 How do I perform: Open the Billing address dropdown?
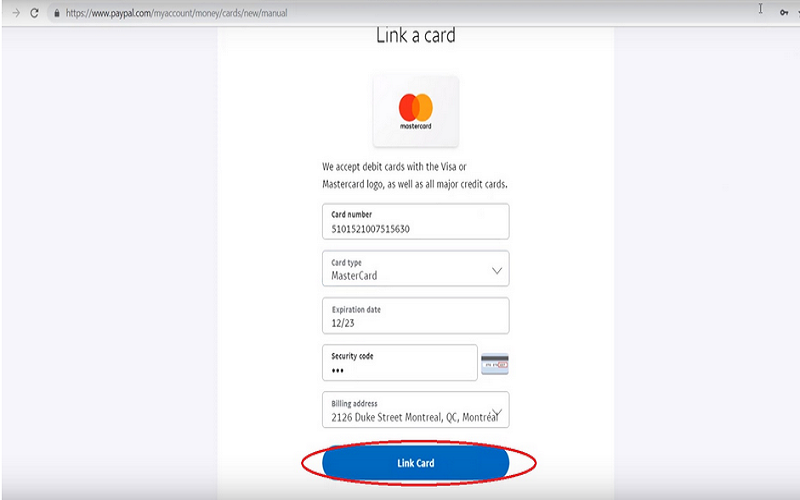coord(416,410)
